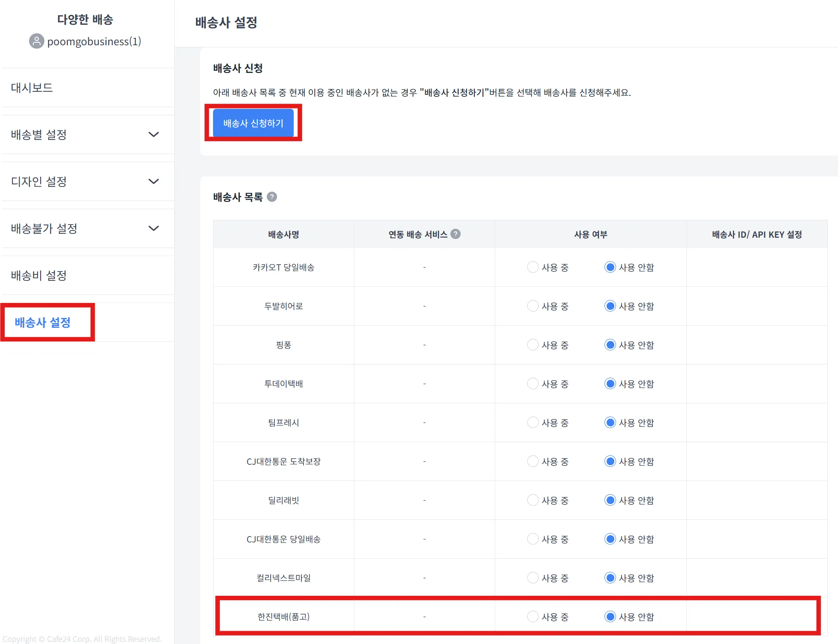838x644 pixels.
Task: Select 사용 중 for 한진택배(품고)
Action: point(532,617)
